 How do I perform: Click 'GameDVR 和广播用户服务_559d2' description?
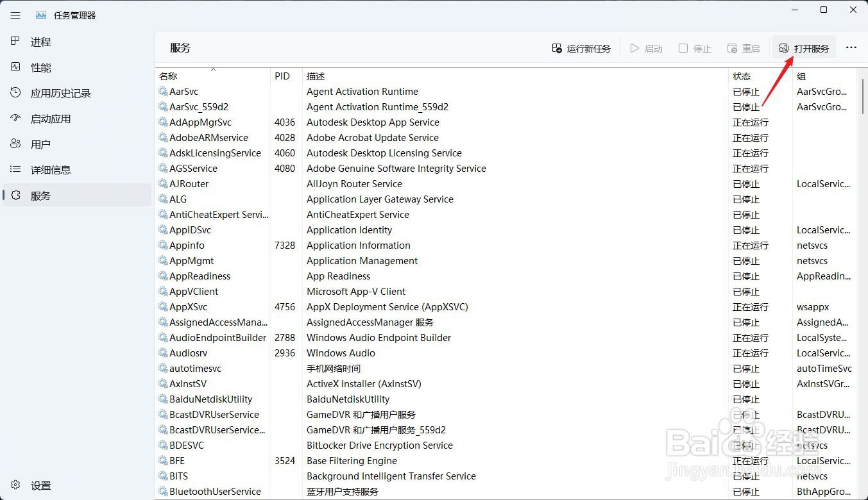(x=376, y=430)
